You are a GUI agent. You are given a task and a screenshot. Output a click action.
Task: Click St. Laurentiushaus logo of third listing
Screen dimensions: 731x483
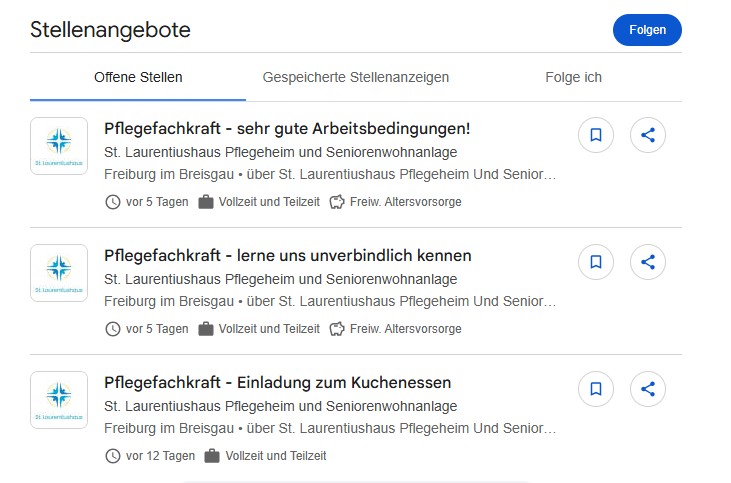59,400
